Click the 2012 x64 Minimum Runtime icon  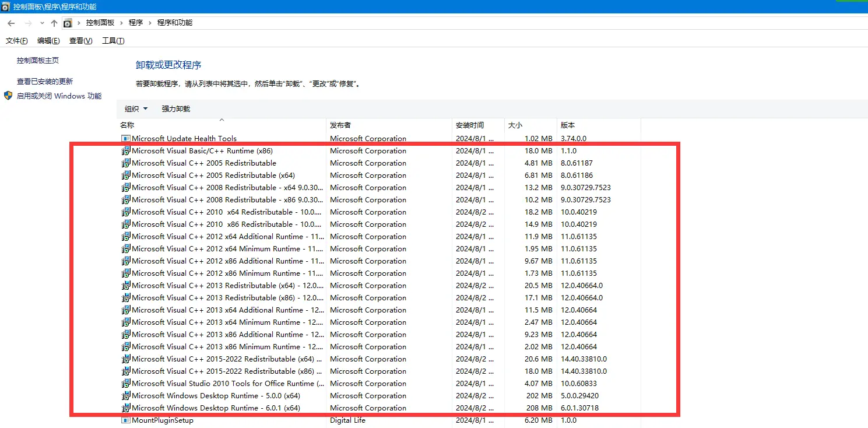coord(126,249)
